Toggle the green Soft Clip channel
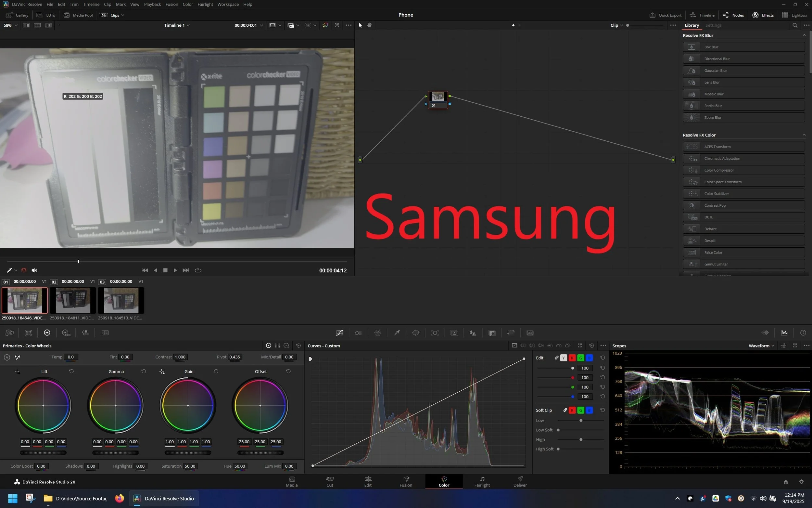This screenshot has width=812, height=508. pos(580,410)
